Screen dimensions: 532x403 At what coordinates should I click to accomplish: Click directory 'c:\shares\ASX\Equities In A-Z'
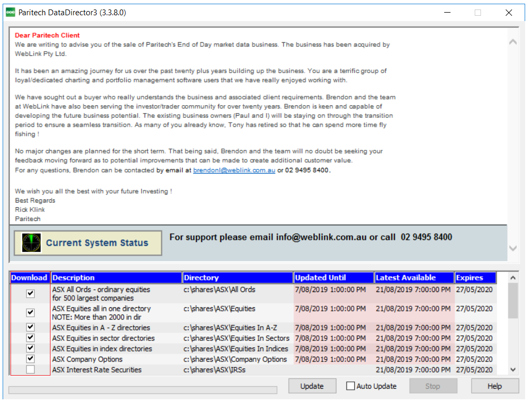coord(230,328)
